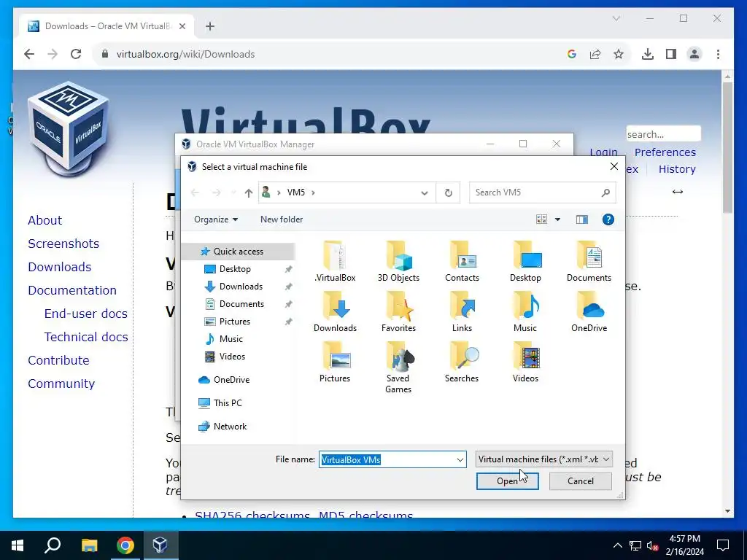The image size is (747, 560).
Task: Select the Downloads folder in file list
Action: (x=335, y=312)
